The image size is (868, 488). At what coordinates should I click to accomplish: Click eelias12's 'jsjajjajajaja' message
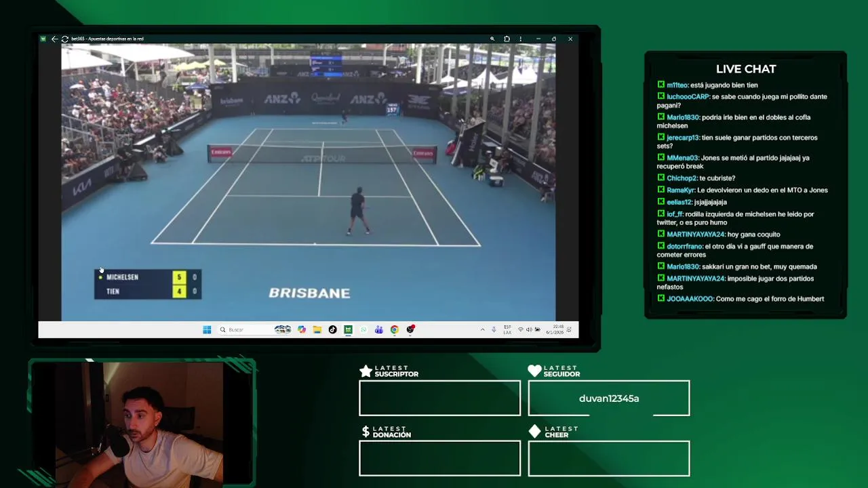(x=692, y=202)
